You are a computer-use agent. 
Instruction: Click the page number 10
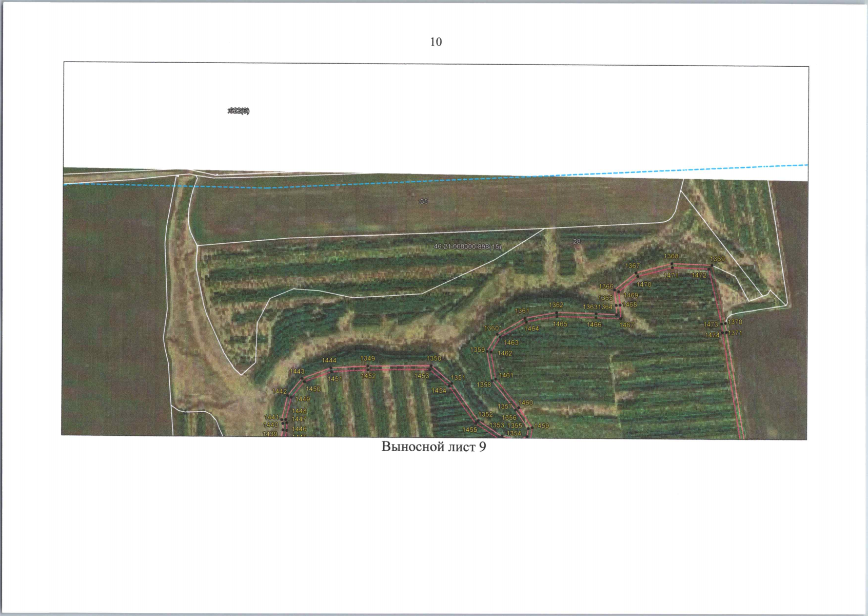click(x=436, y=42)
